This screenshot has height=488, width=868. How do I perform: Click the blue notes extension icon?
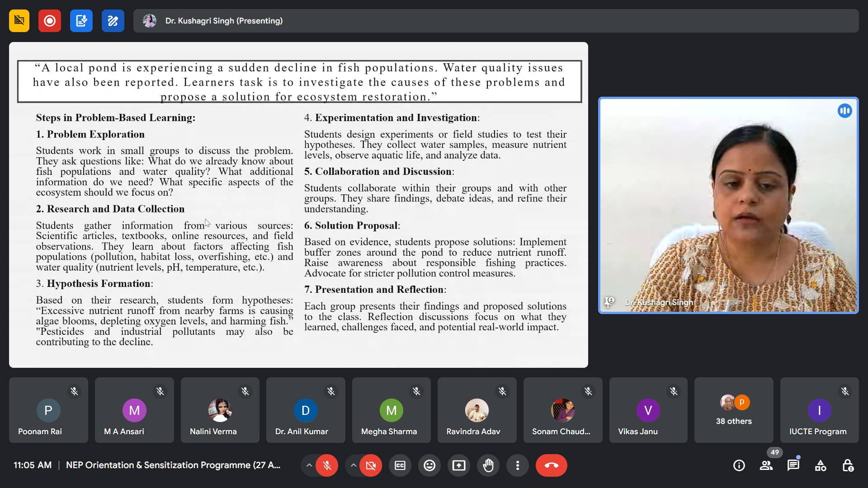tap(81, 21)
